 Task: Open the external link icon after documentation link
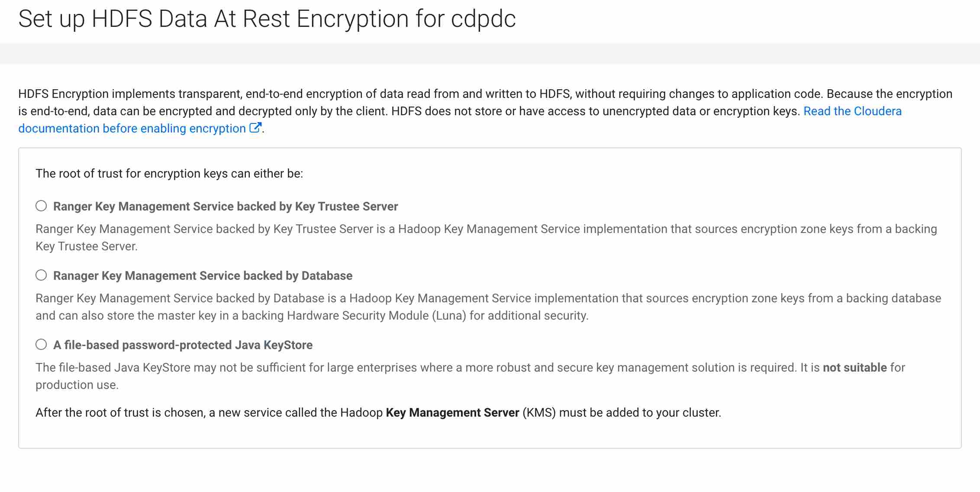tap(255, 128)
